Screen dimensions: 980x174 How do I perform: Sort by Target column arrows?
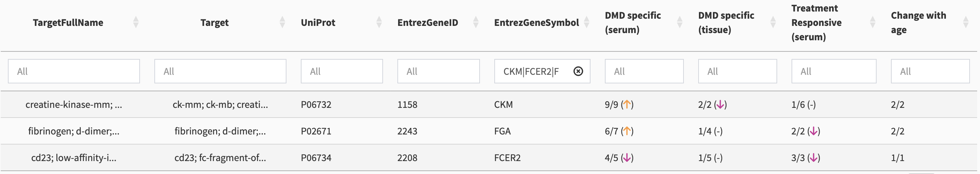tap(282, 22)
